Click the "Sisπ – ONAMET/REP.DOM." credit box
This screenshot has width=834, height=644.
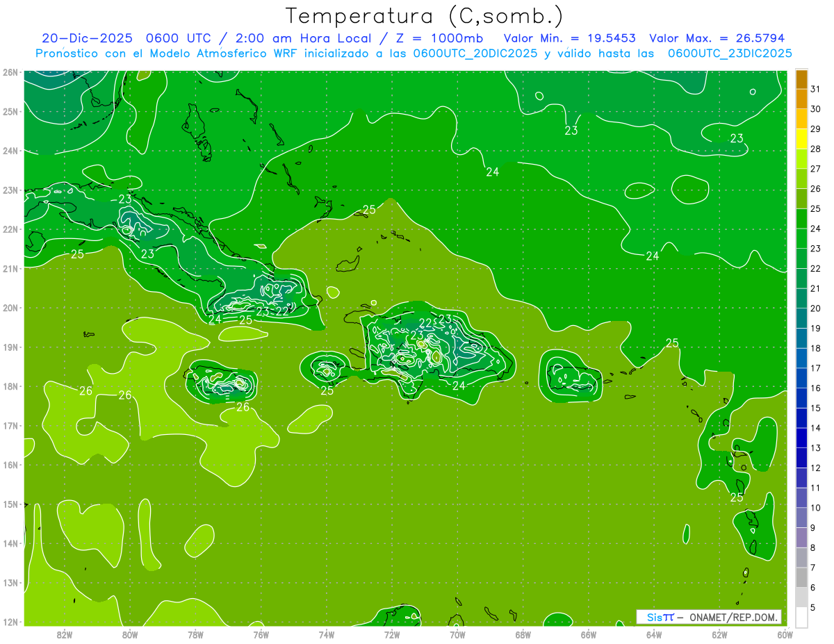click(x=708, y=616)
